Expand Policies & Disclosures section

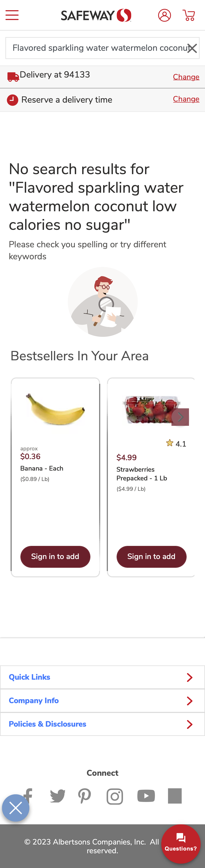[x=102, y=724]
